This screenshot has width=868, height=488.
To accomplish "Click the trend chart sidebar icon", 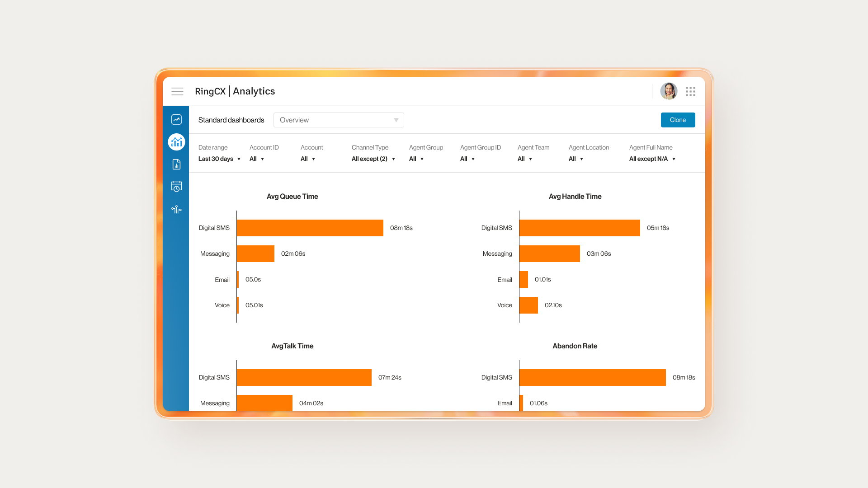I will (x=176, y=119).
